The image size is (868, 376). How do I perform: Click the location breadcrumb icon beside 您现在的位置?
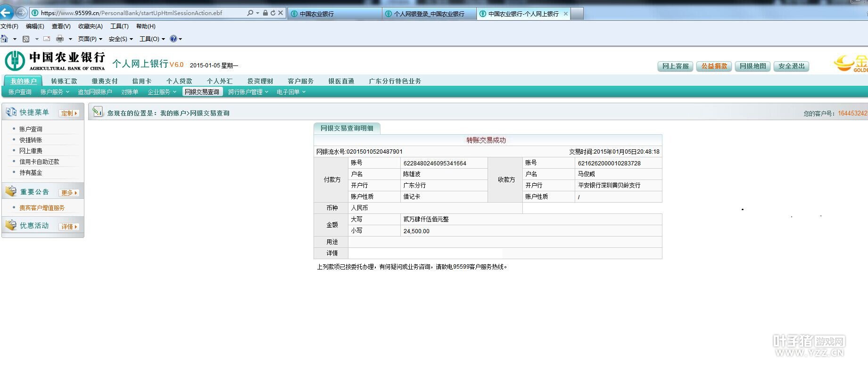[x=98, y=112]
